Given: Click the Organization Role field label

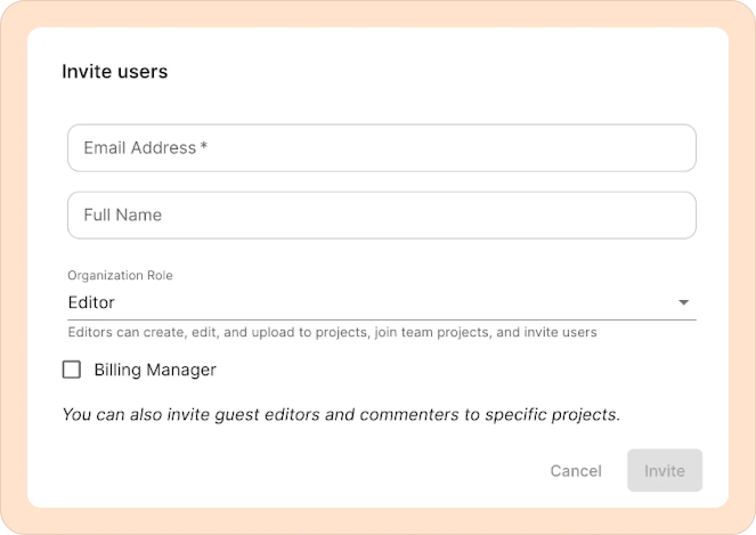Looking at the screenshot, I should tap(120, 275).
